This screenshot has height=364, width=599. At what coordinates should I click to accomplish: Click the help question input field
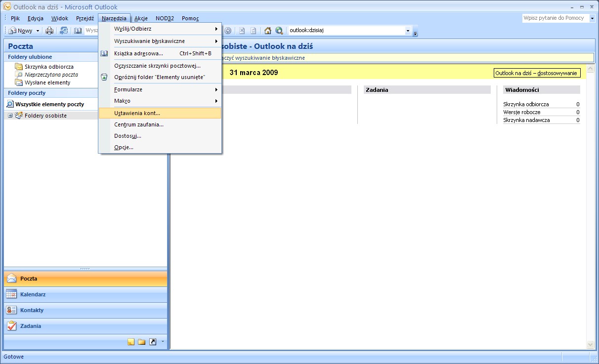click(555, 18)
